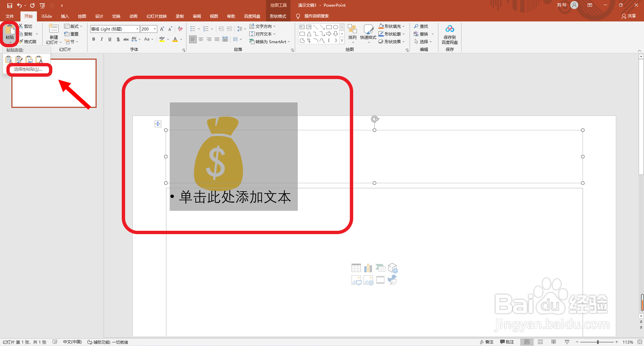
Task: Switch to the Design (设计) tab
Action: (99, 16)
